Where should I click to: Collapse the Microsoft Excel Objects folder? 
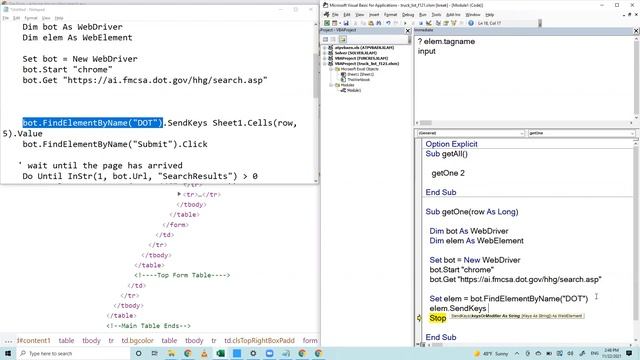[331, 69]
